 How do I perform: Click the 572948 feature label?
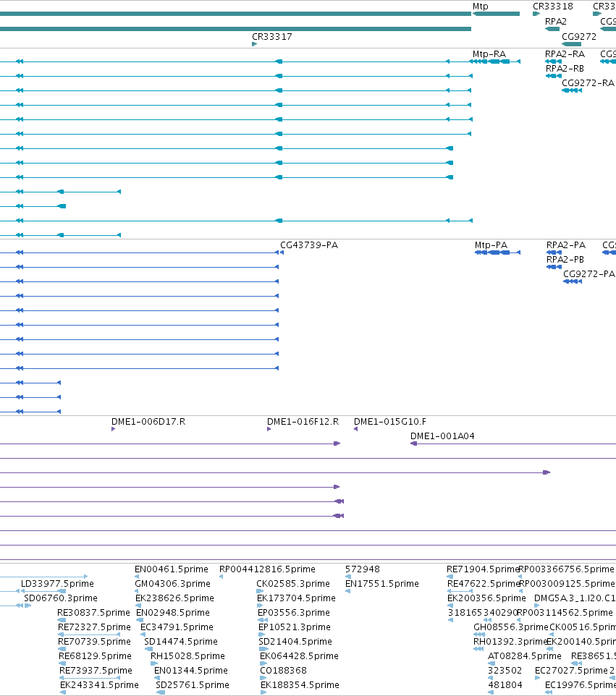coord(363,569)
